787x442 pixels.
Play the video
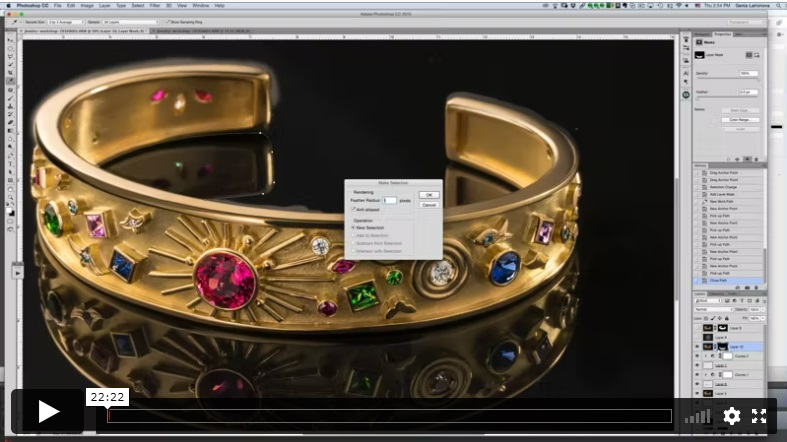(48, 411)
